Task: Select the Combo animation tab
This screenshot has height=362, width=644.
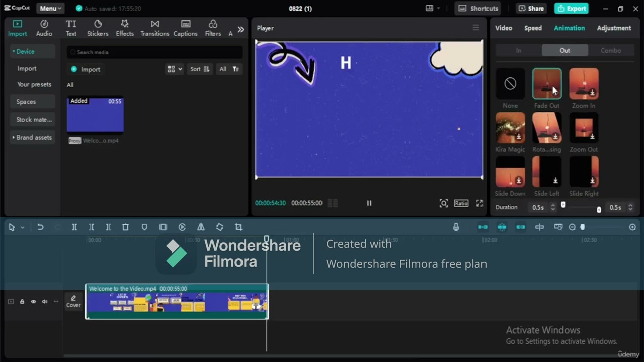Action: tap(611, 51)
